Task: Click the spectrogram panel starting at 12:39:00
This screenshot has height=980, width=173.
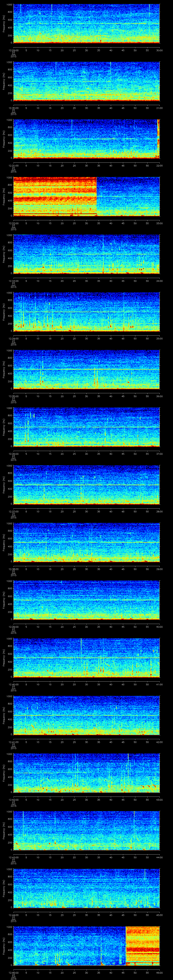Action: 86,601
